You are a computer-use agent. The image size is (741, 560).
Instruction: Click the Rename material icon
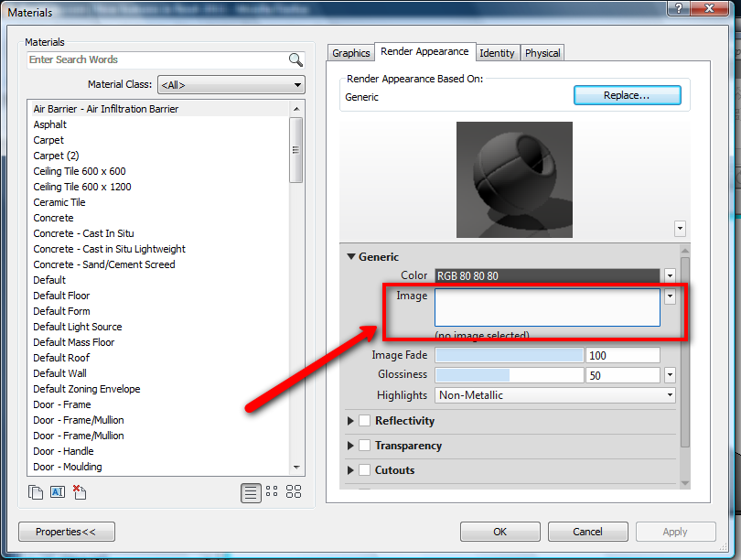[58, 492]
